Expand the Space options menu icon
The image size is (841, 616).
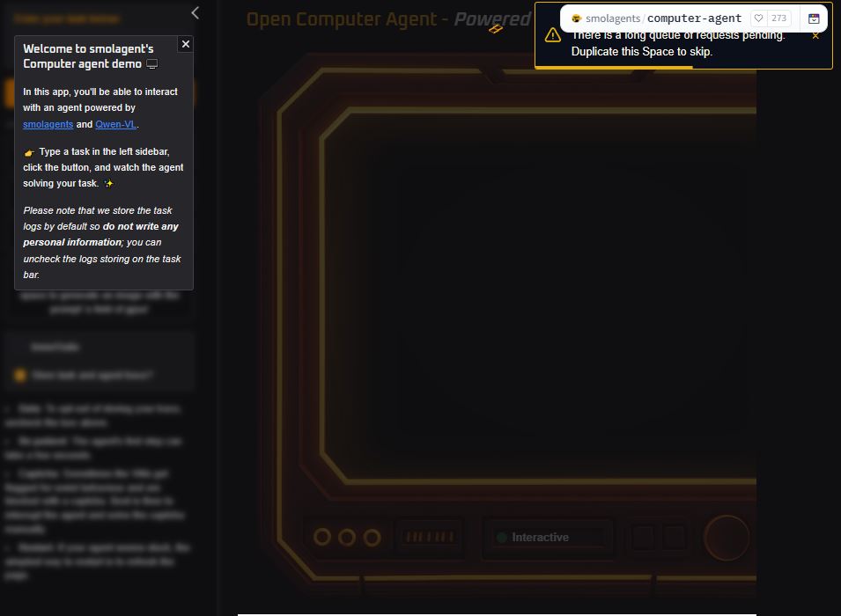click(x=814, y=18)
